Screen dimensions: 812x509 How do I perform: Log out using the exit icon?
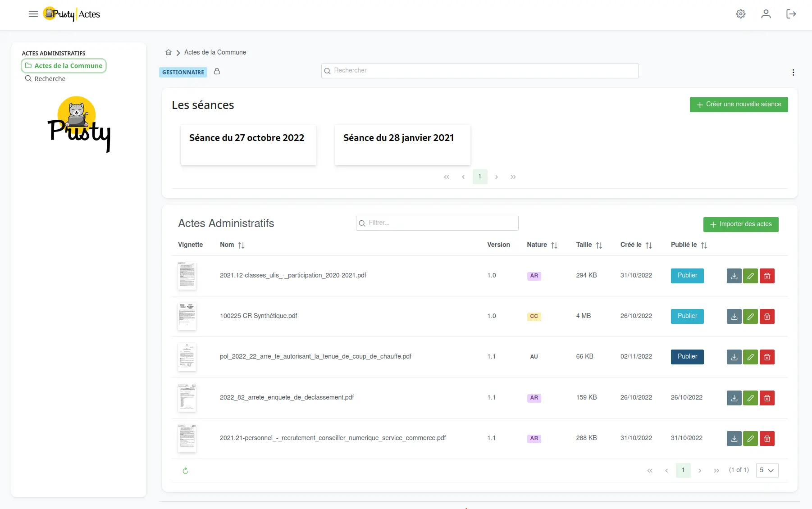click(x=791, y=14)
